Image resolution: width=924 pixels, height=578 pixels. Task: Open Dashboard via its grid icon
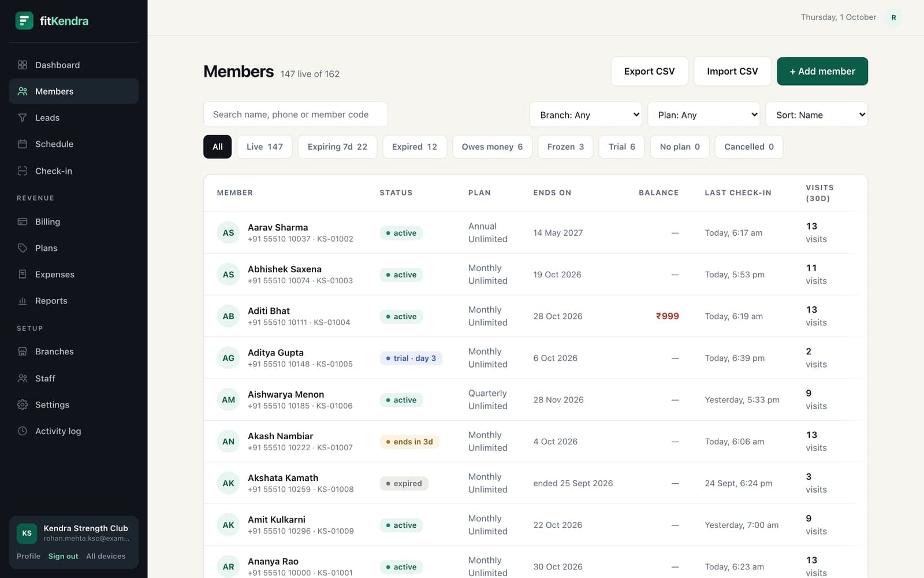(23, 65)
